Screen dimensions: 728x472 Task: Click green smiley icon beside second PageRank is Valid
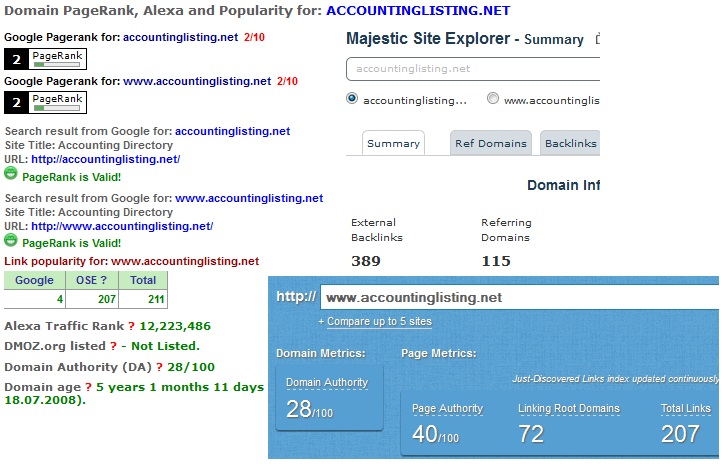click(11, 240)
